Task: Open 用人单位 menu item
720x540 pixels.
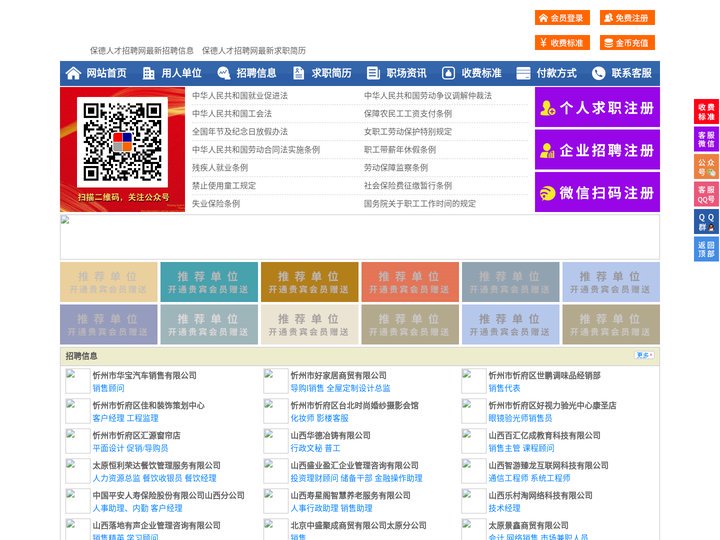Action: tap(181, 73)
